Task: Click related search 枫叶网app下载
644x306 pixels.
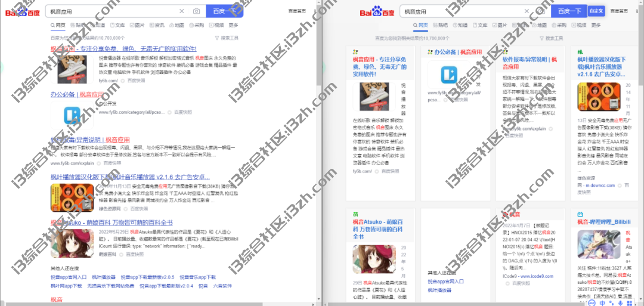Action: (x=66, y=286)
